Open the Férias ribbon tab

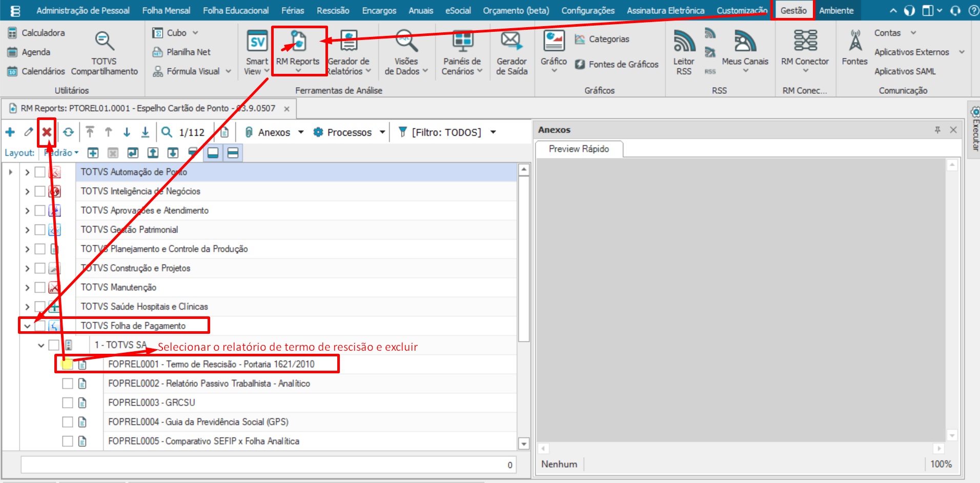[293, 10]
